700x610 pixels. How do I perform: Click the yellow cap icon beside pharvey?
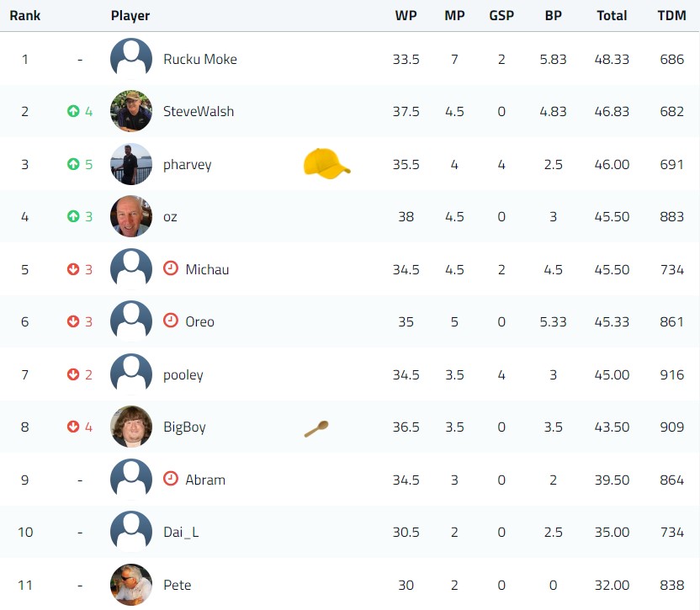click(326, 164)
